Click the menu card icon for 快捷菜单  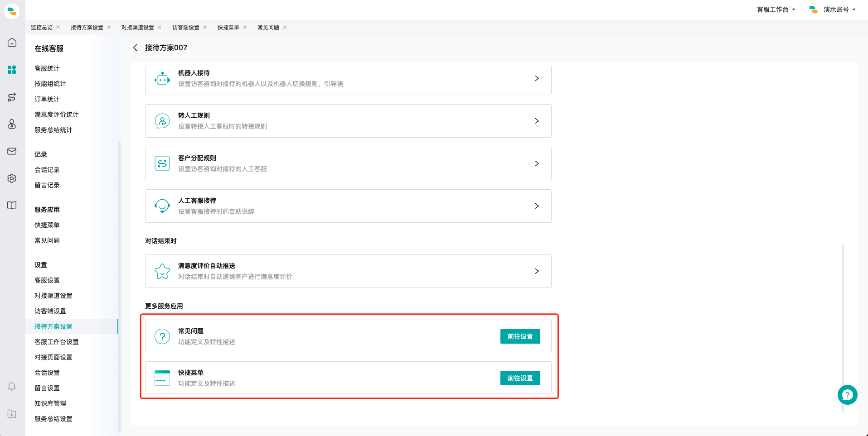(x=162, y=378)
